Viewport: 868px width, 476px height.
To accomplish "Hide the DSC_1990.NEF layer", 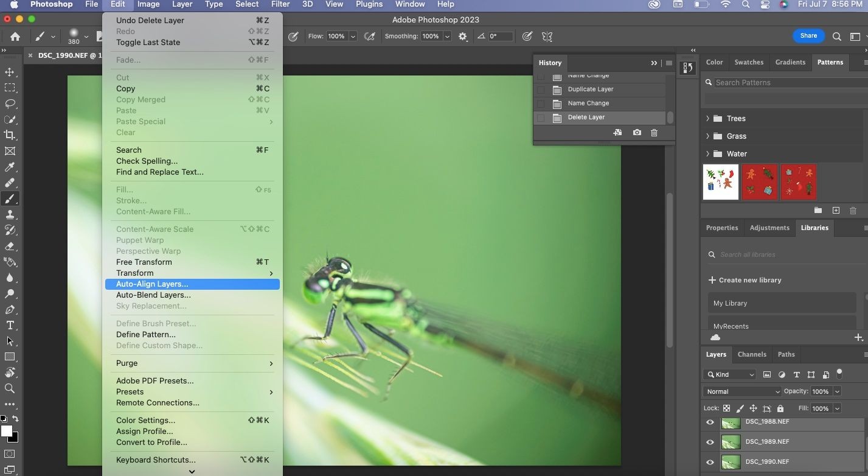I will pos(710,463).
